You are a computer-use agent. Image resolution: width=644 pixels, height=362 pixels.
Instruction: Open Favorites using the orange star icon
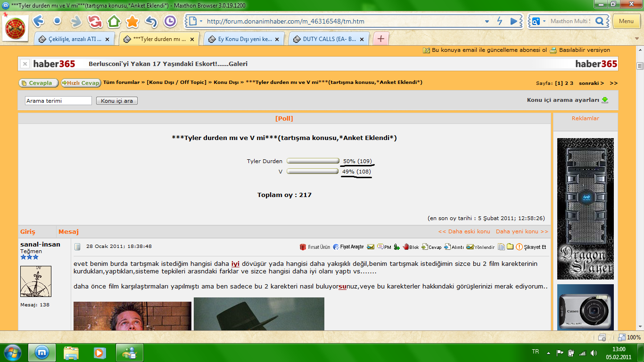(132, 21)
